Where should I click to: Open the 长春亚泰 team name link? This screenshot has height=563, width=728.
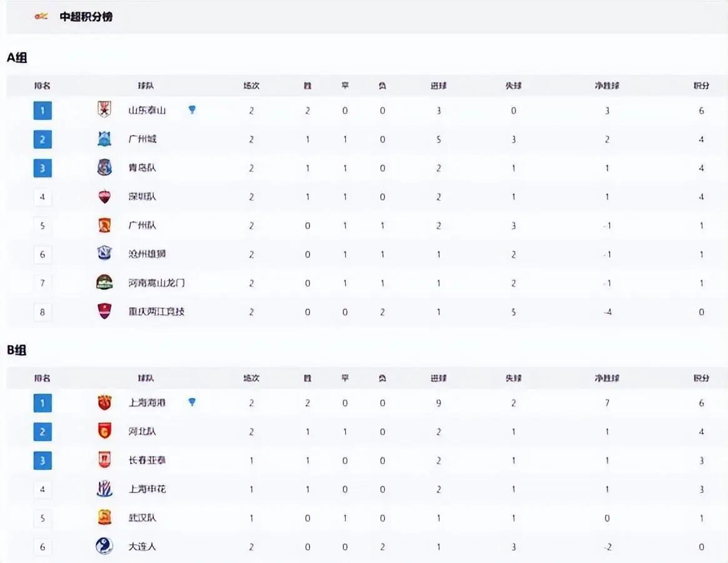pyautogui.click(x=147, y=460)
